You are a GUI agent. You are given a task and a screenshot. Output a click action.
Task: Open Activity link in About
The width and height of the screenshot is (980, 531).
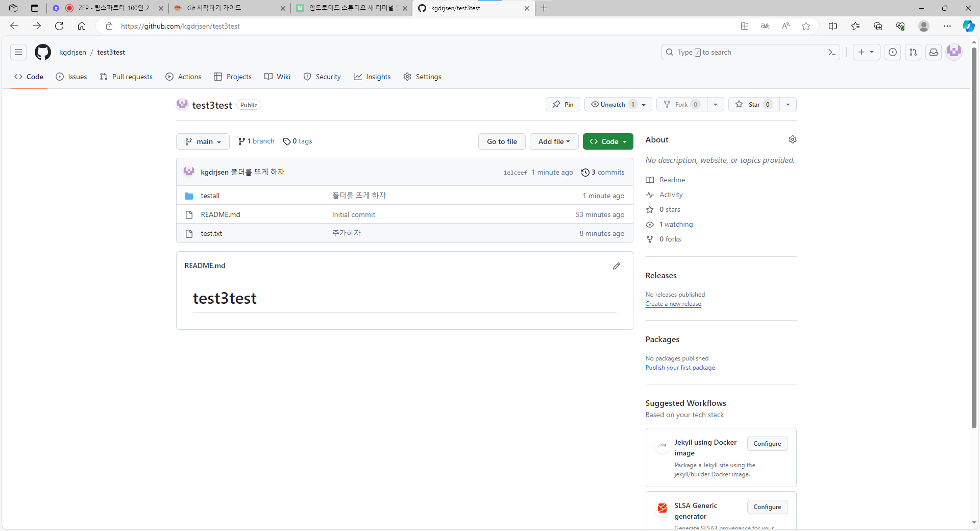671,195
